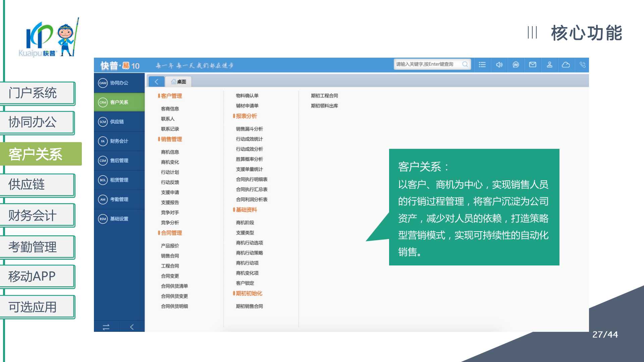Open 协同办公 OAM module in sidebar
The width and height of the screenshot is (644, 362).
pos(119,83)
